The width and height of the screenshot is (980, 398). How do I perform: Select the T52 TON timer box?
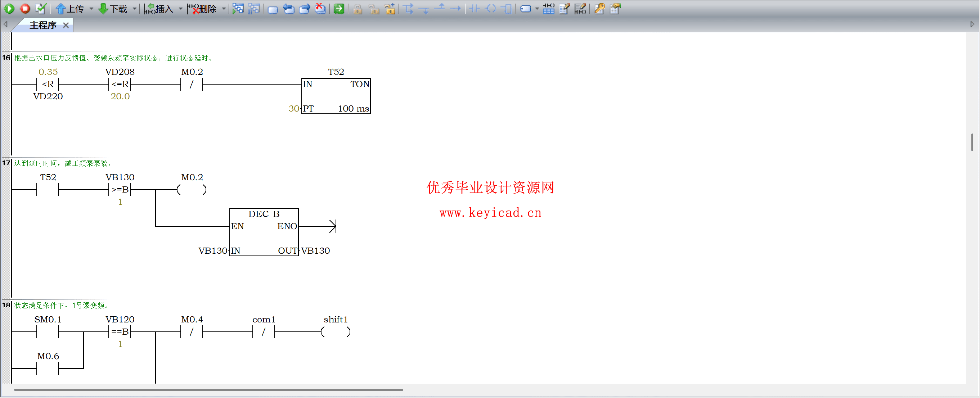pyautogui.click(x=336, y=96)
